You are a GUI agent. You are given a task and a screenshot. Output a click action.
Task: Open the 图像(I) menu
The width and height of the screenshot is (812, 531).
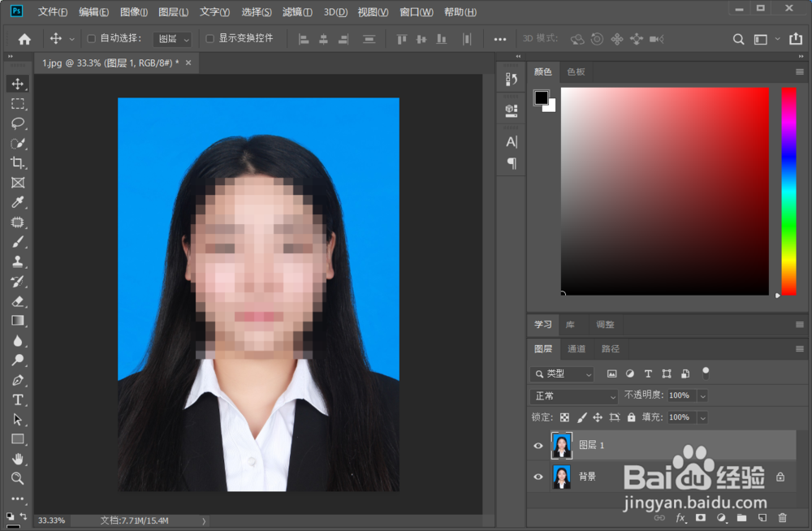click(x=134, y=12)
